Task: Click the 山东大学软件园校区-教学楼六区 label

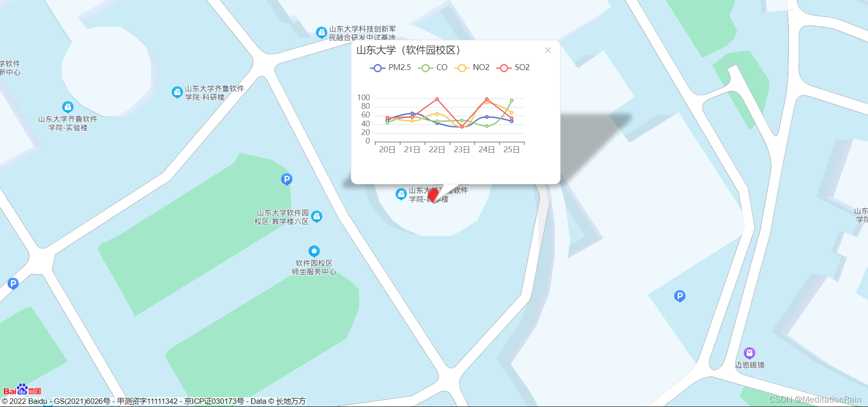Action: pyautogui.click(x=282, y=217)
